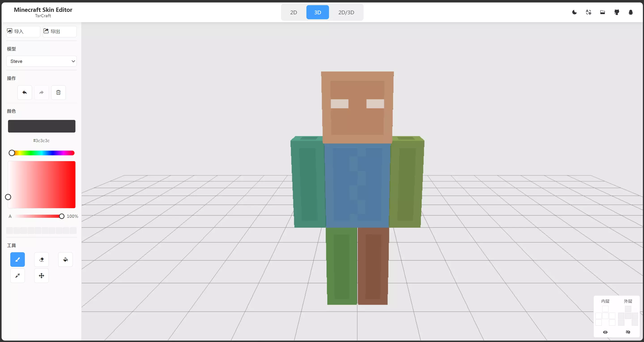Viewport: 644px width, 342px height.
Task: Select the Eraser tool
Action: tap(42, 259)
